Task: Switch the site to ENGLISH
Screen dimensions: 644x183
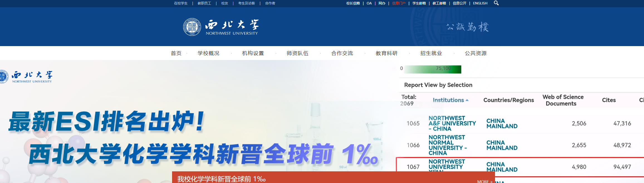Action: pos(480,3)
